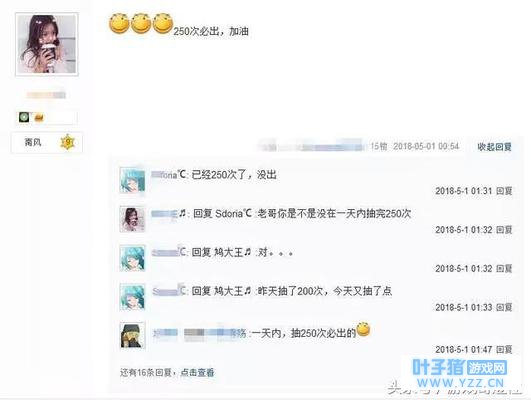Image resolution: width=531 pixels, height=400 pixels.
Task: Click the smiley emoji in the last reply
Action: coord(363,329)
